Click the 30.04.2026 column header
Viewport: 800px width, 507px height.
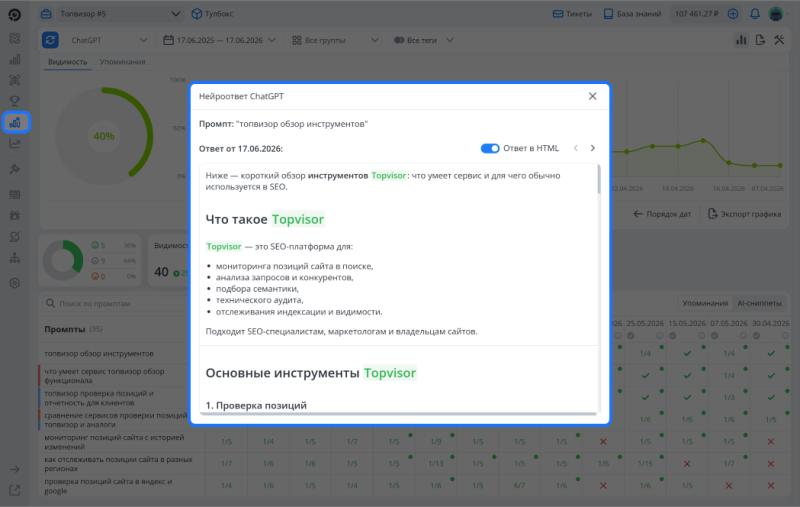[770, 323]
